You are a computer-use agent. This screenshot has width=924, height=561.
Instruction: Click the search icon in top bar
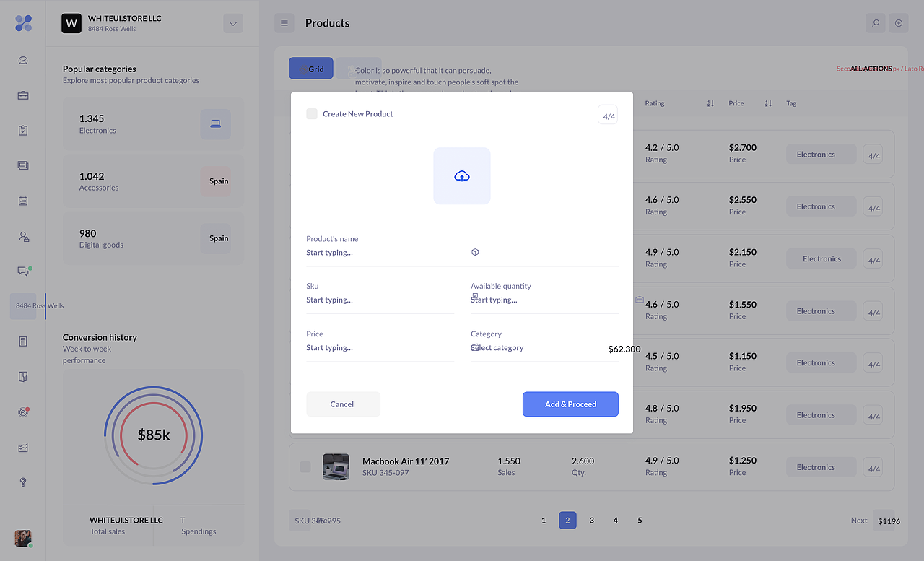(x=875, y=23)
